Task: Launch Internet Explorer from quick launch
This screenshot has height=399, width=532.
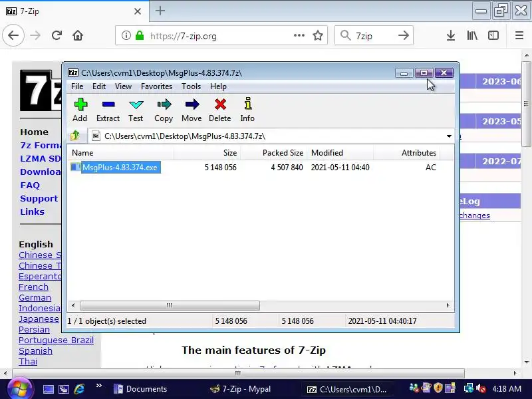Action: tap(79, 389)
